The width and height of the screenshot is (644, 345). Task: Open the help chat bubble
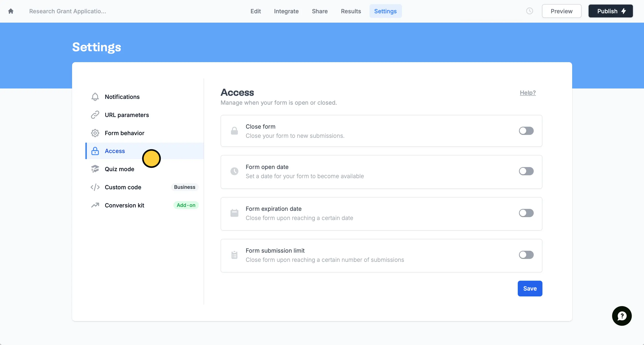click(x=622, y=316)
